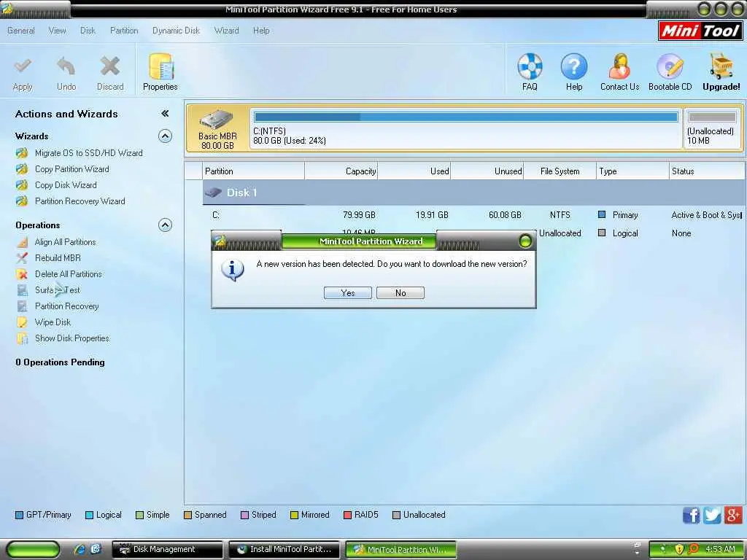Open the Disk menu
747x560 pixels.
[x=88, y=31]
